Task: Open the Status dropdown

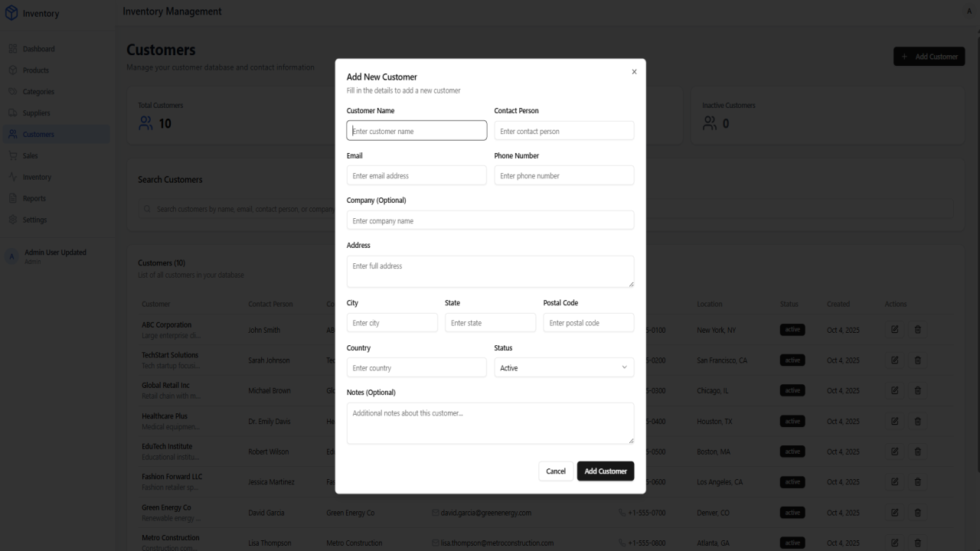Action: [564, 367]
